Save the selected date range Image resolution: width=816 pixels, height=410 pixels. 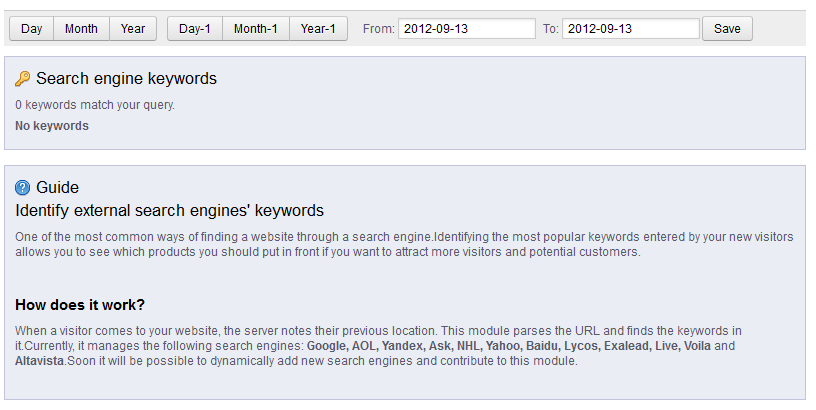click(727, 29)
